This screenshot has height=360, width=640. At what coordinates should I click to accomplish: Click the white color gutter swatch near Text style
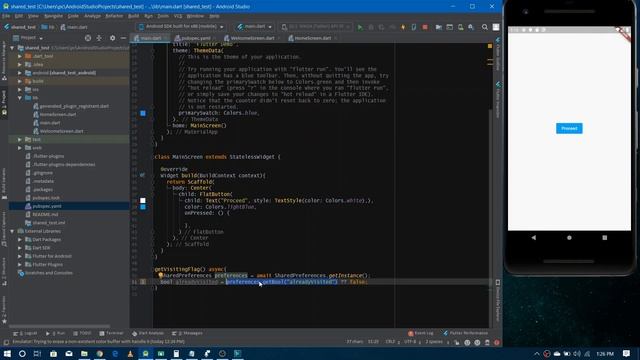coord(143,200)
